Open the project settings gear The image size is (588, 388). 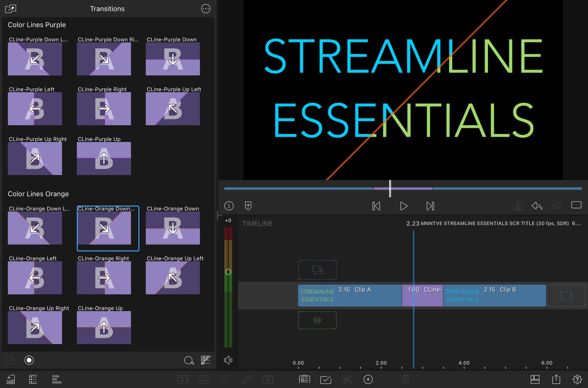[577, 379]
